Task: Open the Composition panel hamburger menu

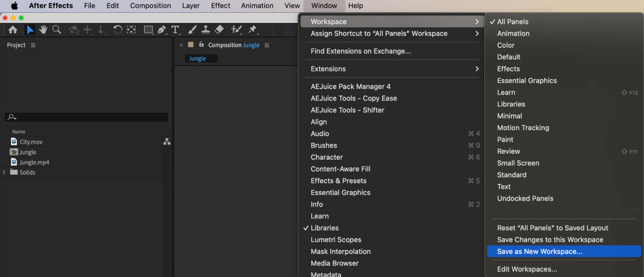Action: tap(267, 45)
